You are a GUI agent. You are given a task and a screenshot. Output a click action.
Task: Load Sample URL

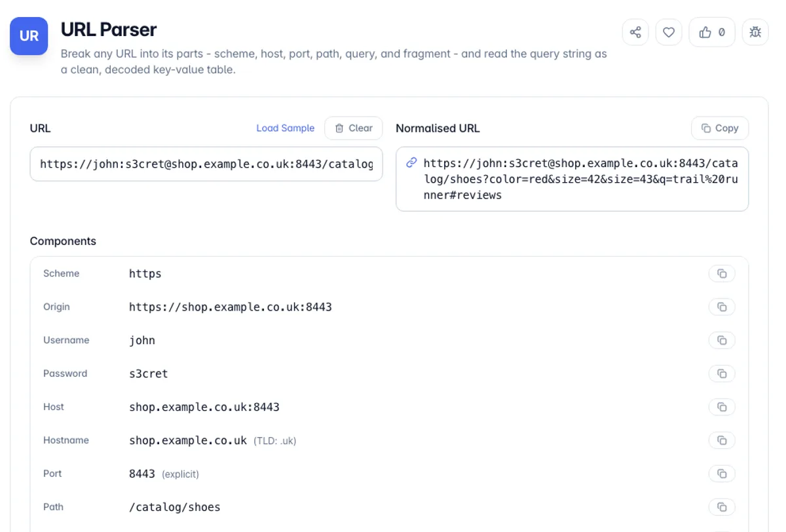point(285,128)
